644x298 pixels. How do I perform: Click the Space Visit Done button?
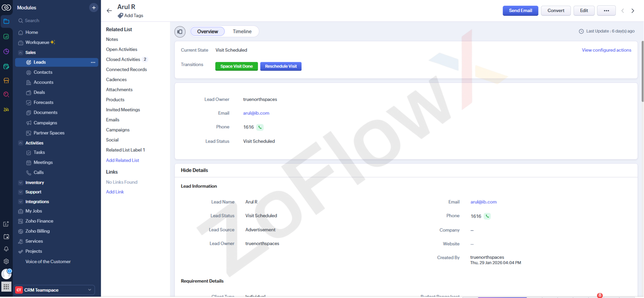point(236,66)
